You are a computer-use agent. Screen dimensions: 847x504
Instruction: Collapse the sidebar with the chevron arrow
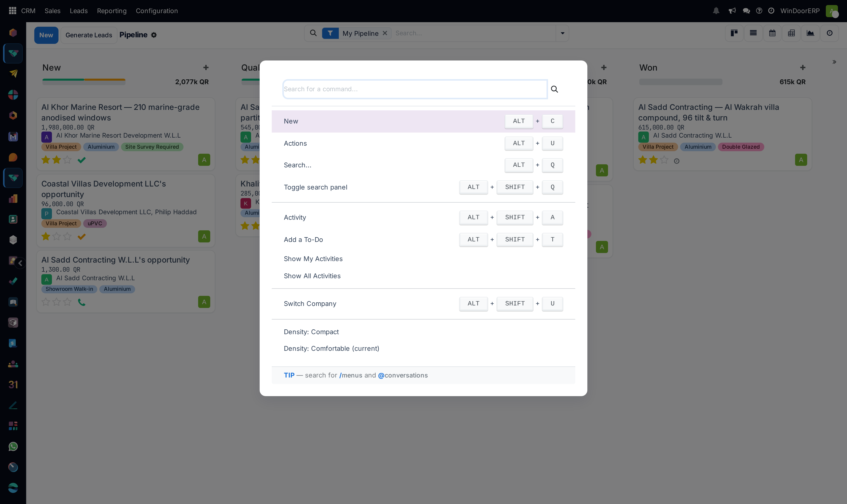(x=20, y=263)
